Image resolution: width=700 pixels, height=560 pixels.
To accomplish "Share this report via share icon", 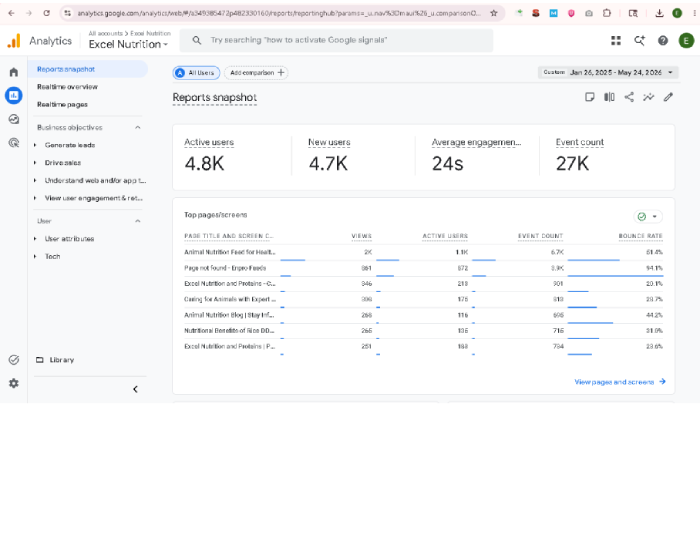I will (629, 97).
